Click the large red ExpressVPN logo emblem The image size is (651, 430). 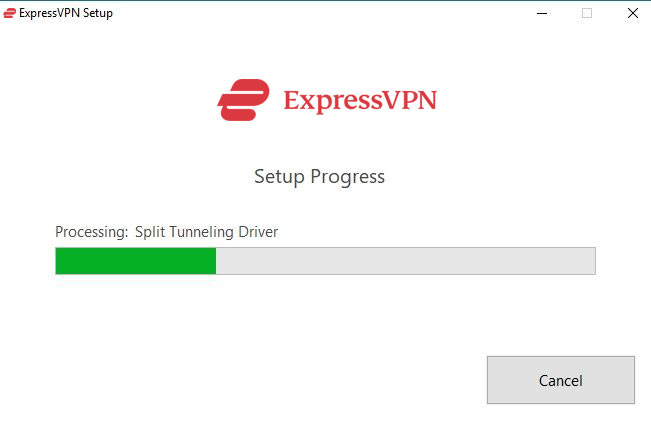[x=243, y=100]
